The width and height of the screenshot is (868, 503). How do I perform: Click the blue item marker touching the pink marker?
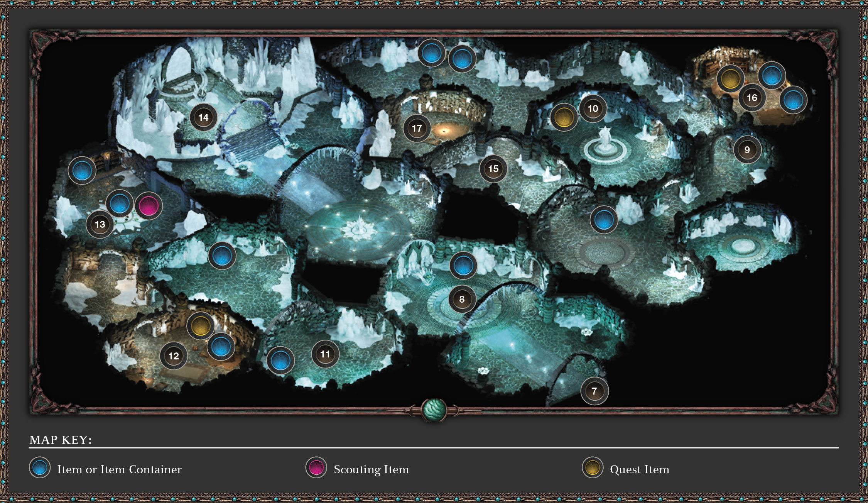(120, 203)
